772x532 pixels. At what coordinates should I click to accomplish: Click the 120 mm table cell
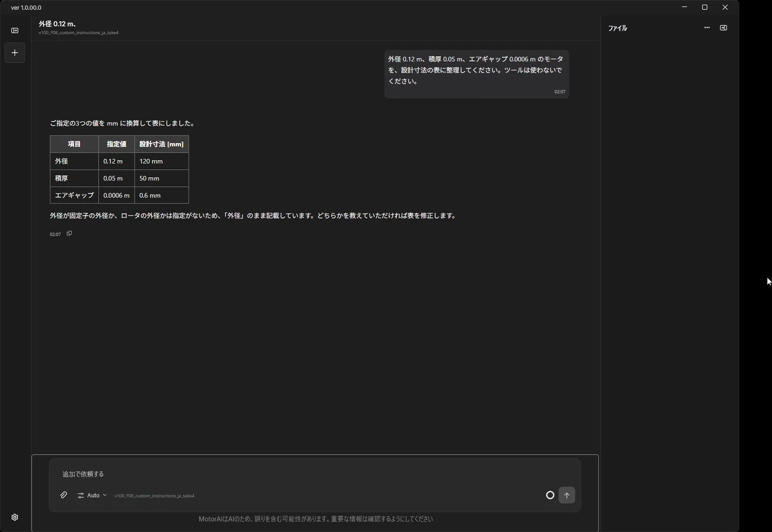tap(161, 161)
